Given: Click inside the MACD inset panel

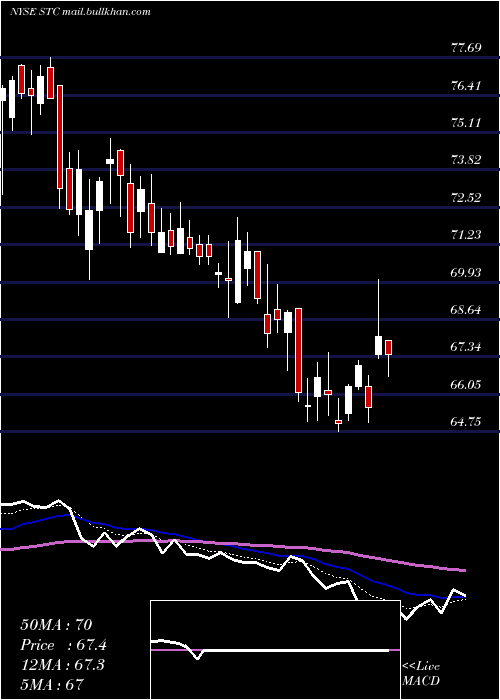Looking at the screenshot, I should tap(275, 650).
